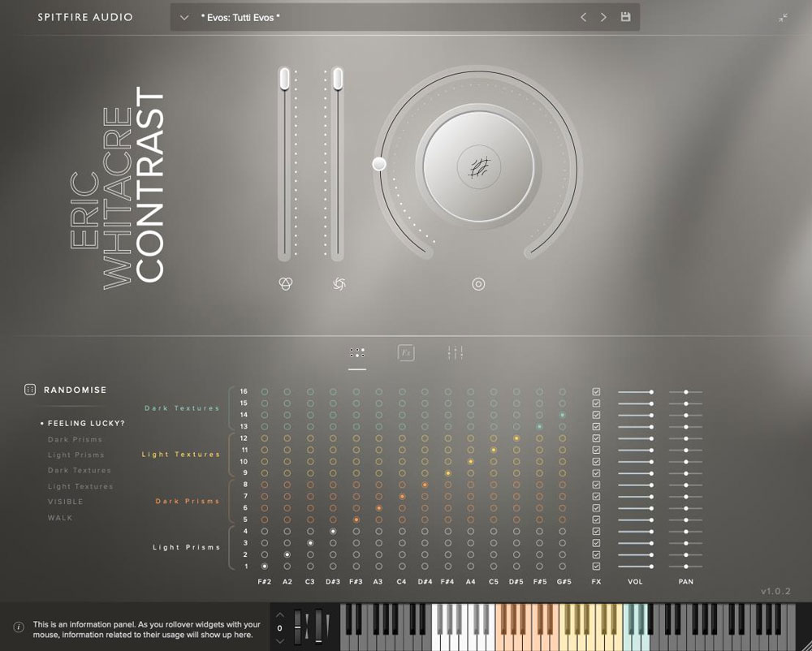Screen dimensions: 812x651
Task: Click the Randomise dice icon
Action: 30,390
